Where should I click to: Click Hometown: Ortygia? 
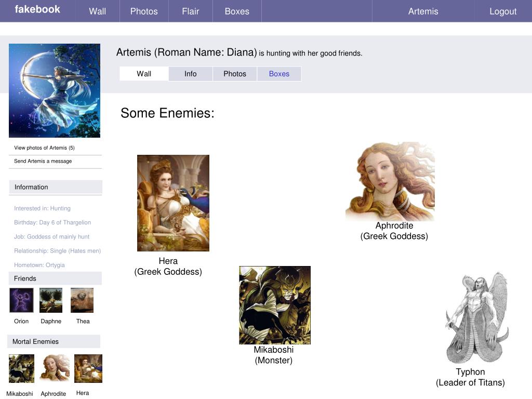39,265
